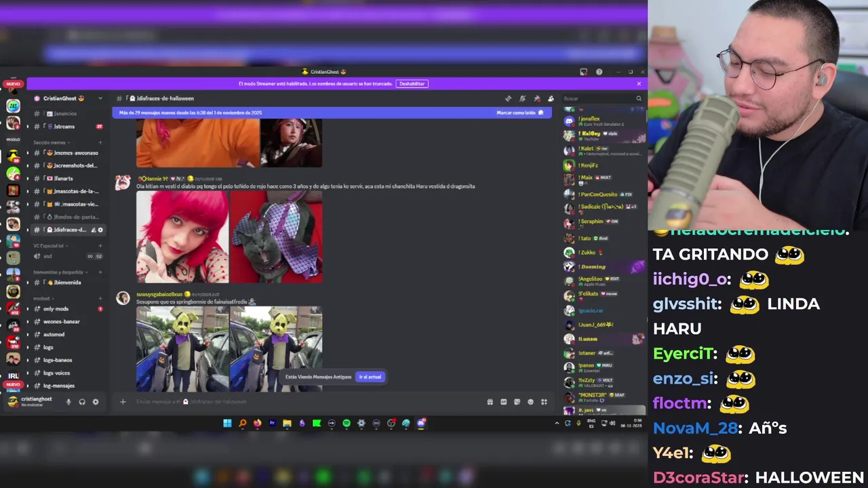Open user settings gear icon
The image size is (868, 488).
(x=96, y=402)
